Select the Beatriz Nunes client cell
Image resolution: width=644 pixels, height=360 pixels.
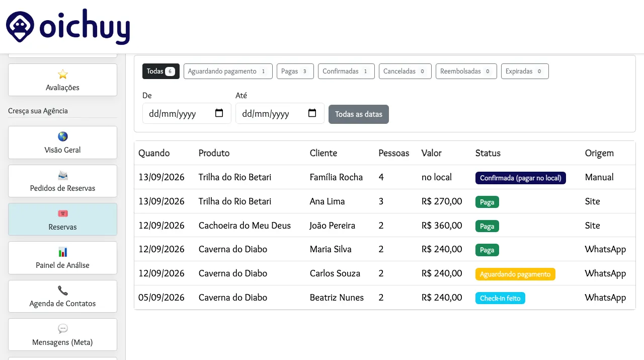pyautogui.click(x=337, y=298)
